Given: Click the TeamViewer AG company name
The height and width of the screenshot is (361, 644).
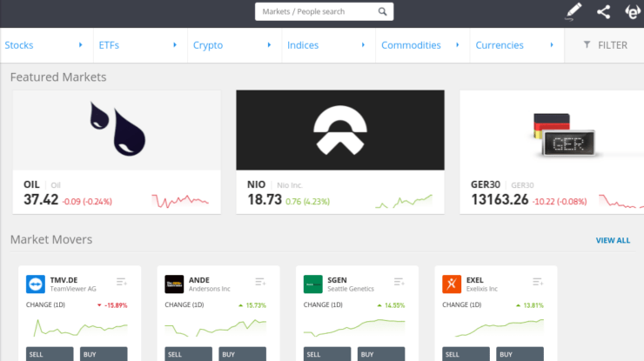Looking at the screenshot, I should point(73,289).
